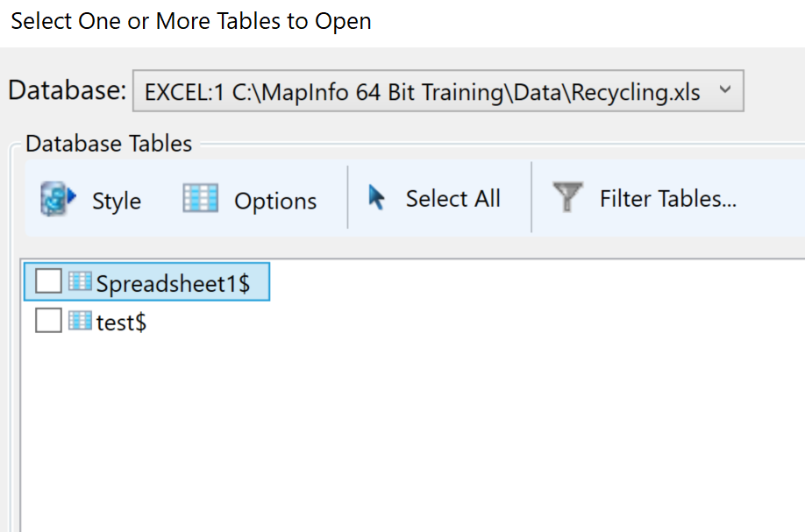Image resolution: width=805 pixels, height=532 pixels.
Task: Expand the Database dropdown arrow
Action: coord(725,89)
